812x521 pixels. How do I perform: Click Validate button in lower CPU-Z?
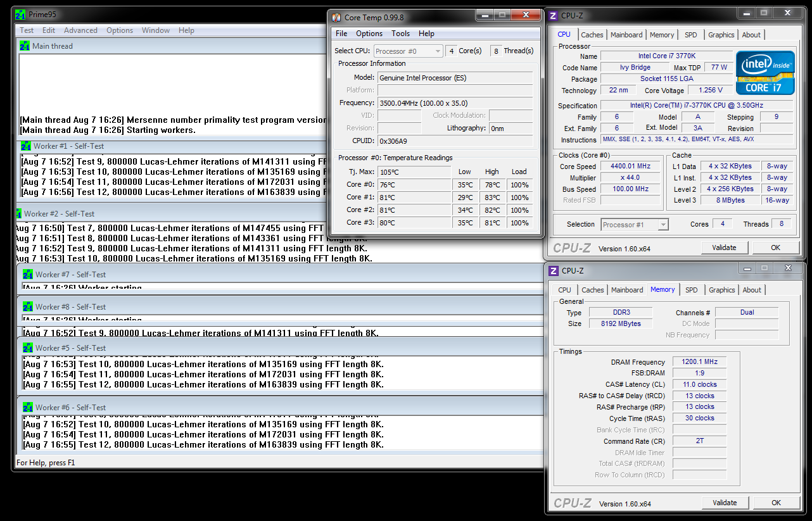[725, 503]
